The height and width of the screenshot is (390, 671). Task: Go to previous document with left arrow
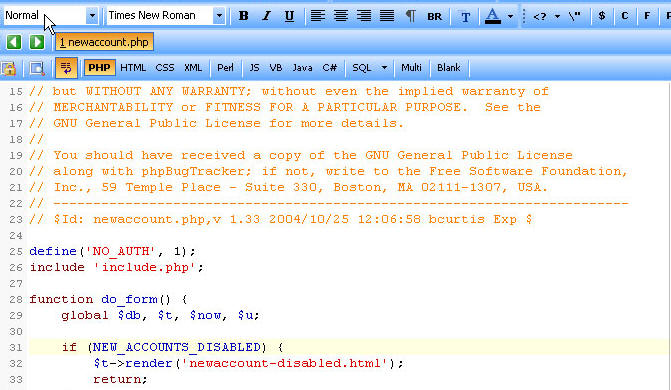14,42
